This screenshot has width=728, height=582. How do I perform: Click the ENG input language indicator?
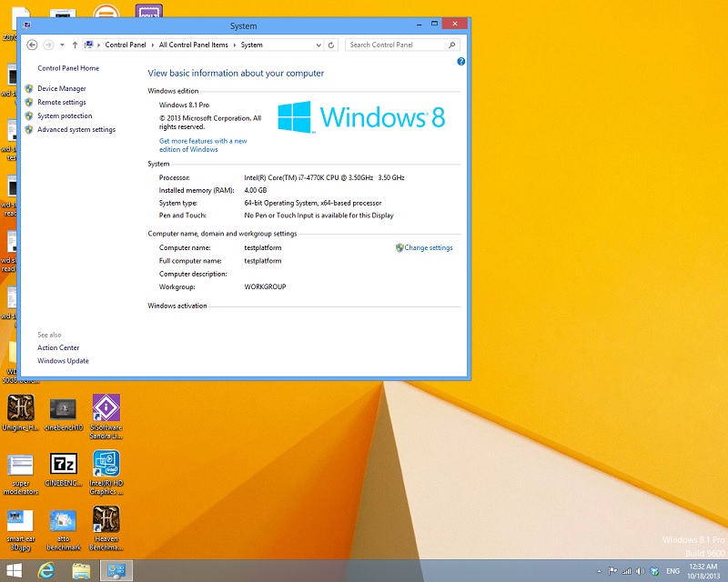672,571
